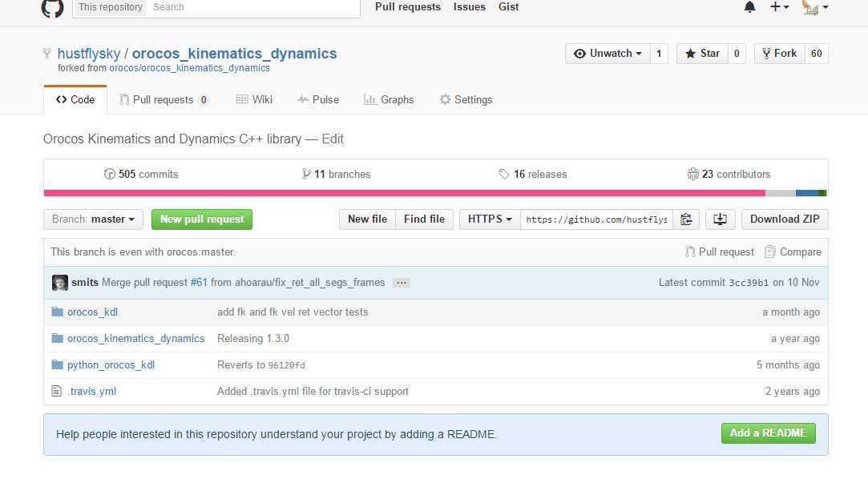Open smits author name link
Image resolution: width=868 pixels, height=483 pixels.
(85, 282)
